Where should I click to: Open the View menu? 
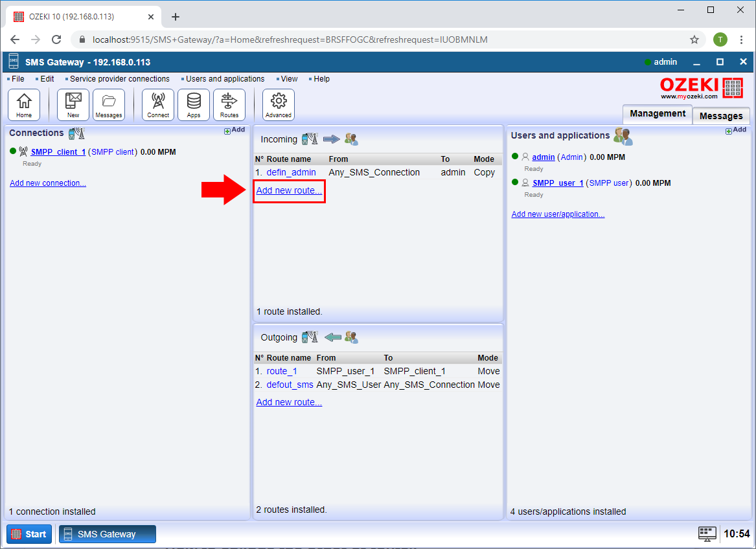290,79
